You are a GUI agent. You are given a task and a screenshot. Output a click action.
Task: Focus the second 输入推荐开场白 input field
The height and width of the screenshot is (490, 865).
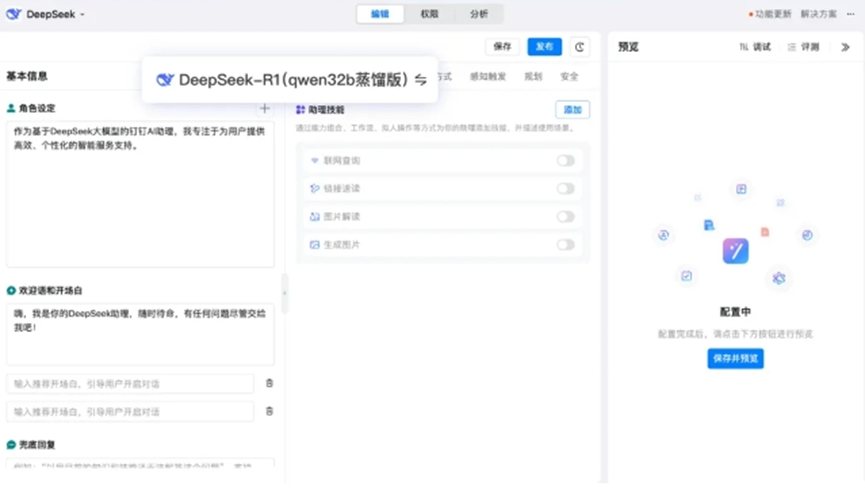(x=130, y=412)
